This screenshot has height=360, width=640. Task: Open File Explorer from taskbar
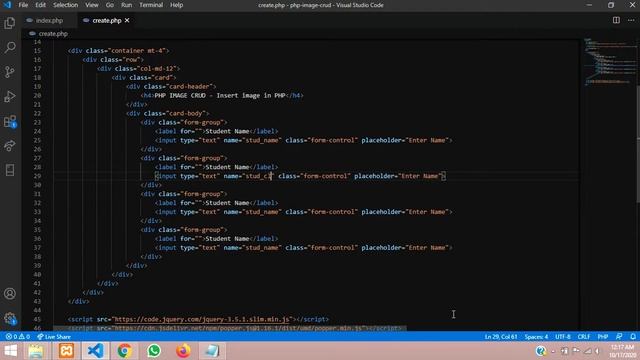[36, 351]
